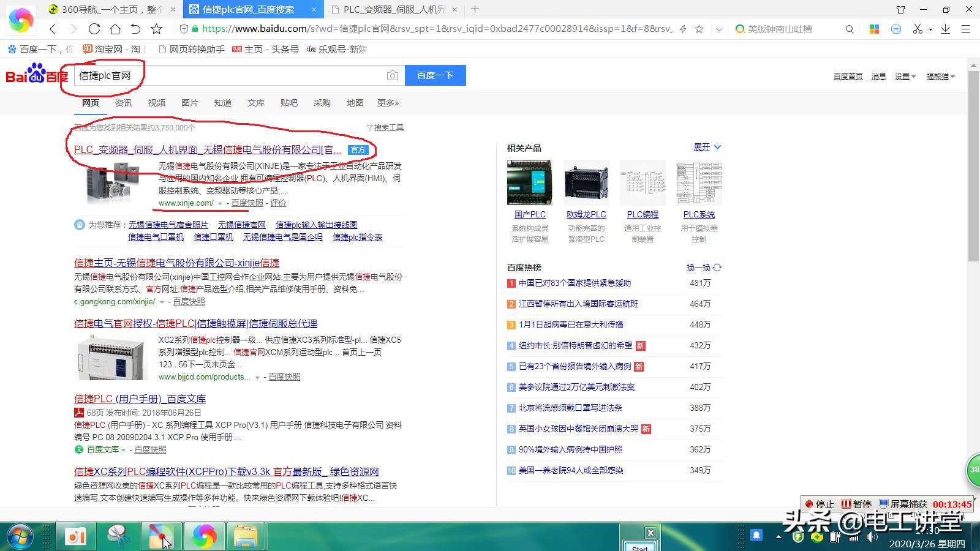
Task: Bookmark page with address bar star icon
Action: [x=699, y=29]
